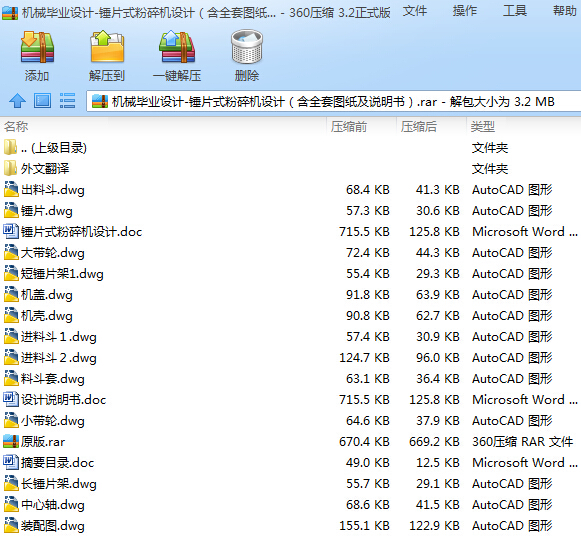Select the 进料斗 1.dwg file icon
The height and width of the screenshot is (547, 581).
pos(11,337)
